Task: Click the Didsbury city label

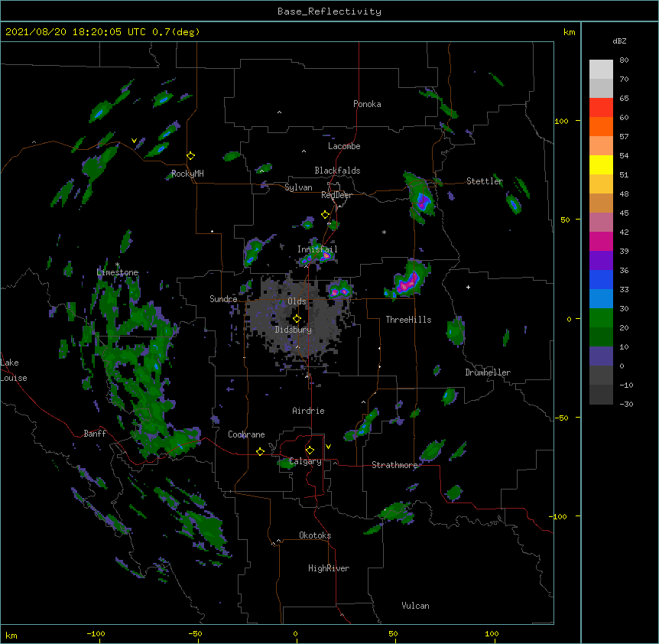Action: point(294,330)
